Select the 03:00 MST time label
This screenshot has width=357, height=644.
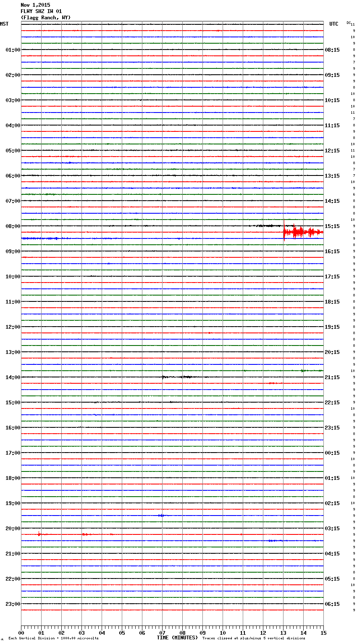coord(13,100)
